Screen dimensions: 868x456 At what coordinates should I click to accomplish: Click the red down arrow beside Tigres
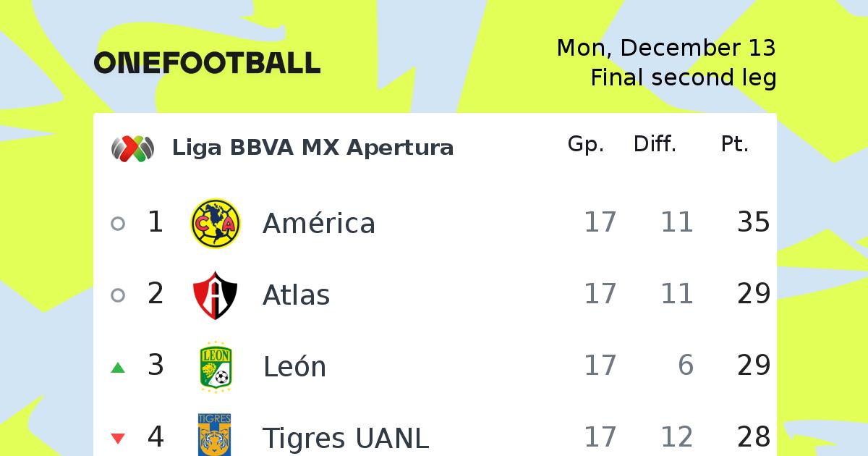click(118, 439)
